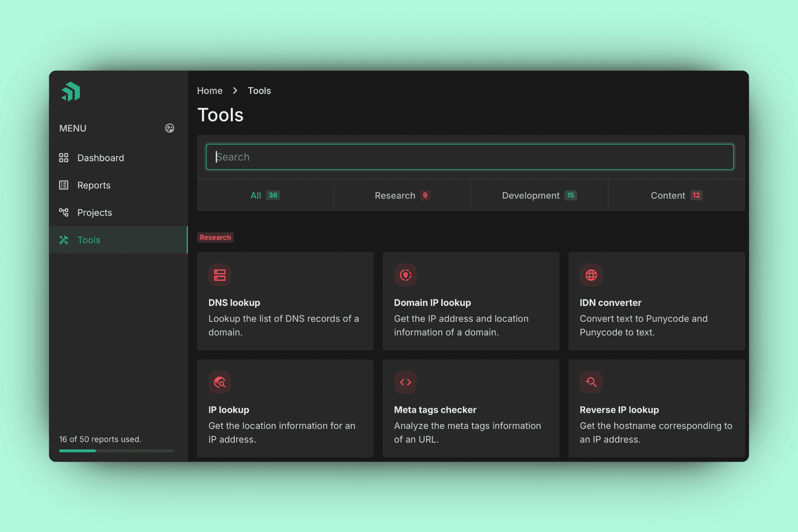Click the Domain IP lookup location icon
The height and width of the screenshot is (532, 798).
tap(405, 275)
